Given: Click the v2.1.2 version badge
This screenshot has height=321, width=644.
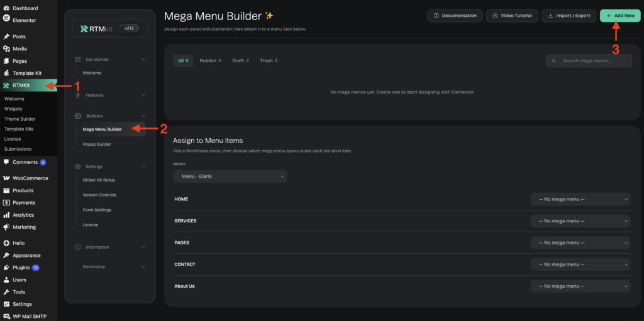Looking at the screenshot, I should (x=129, y=28).
